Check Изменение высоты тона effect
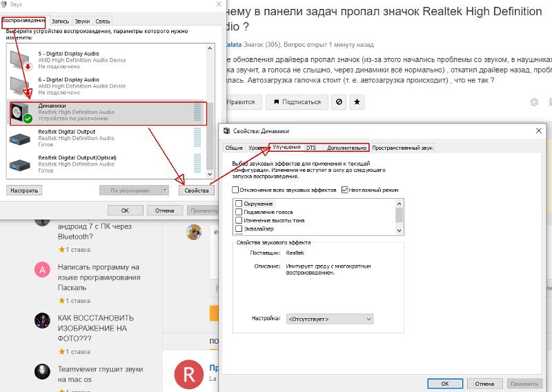Image resolution: width=552 pixels, height=392 pixels. coord(239,220)
